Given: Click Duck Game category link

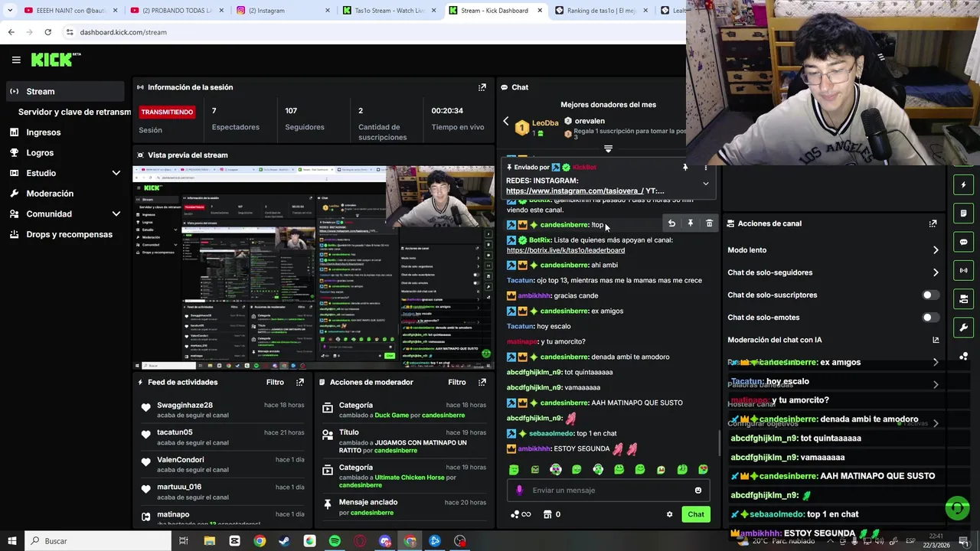Looking at the screenshot, I should (392, 416).
